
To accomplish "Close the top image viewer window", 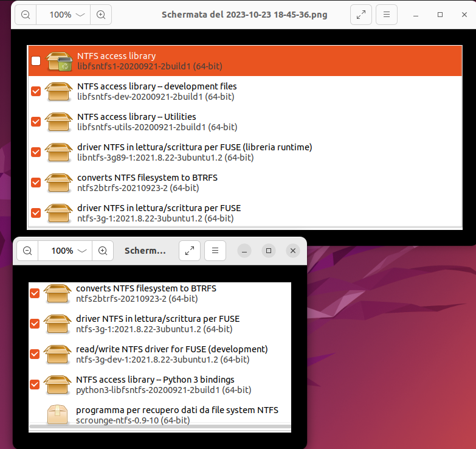I will 464,15.
